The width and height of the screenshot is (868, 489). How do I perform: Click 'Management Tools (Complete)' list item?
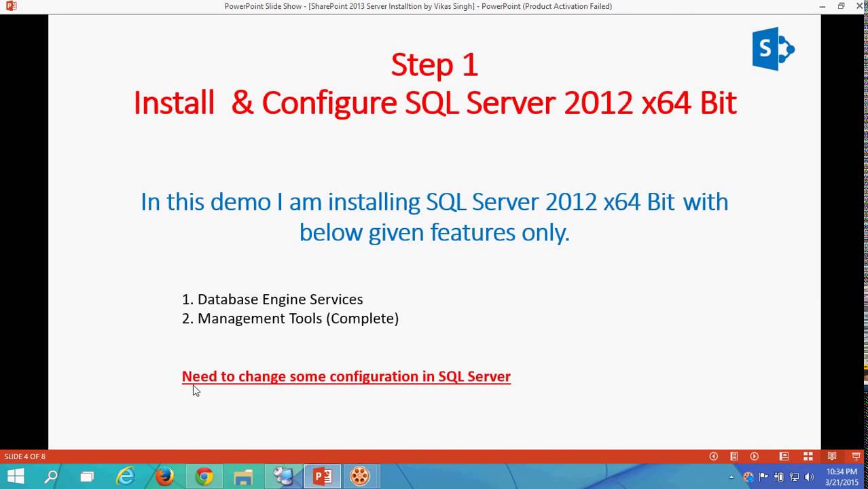point(290,319)
